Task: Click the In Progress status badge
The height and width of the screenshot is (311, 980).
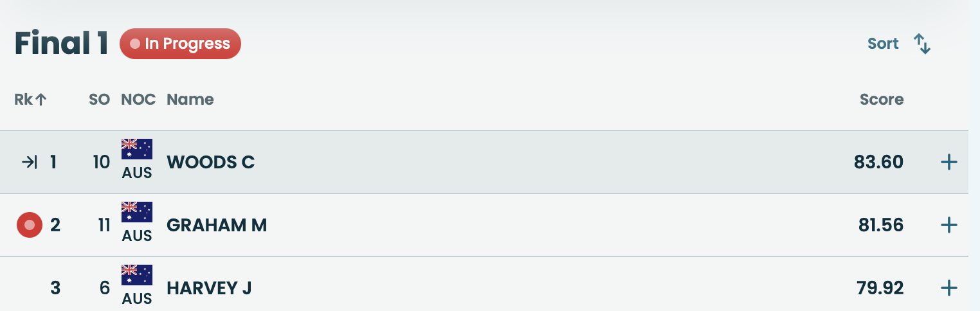Action: (180, 44)
